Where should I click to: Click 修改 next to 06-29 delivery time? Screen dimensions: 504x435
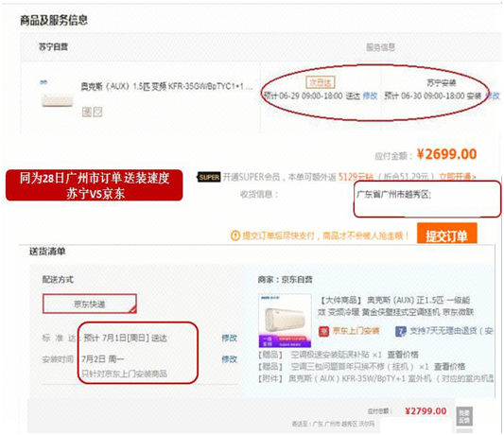point(370,96)
